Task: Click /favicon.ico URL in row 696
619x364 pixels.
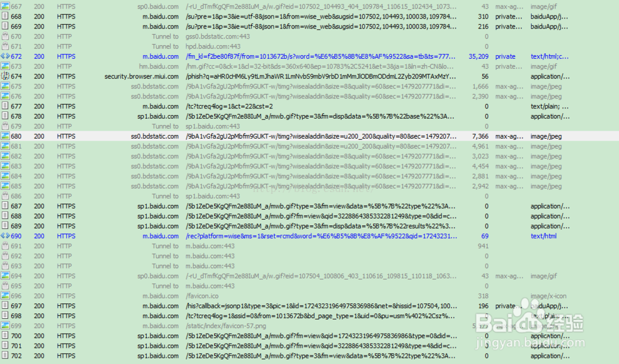Action: [202, 296]
